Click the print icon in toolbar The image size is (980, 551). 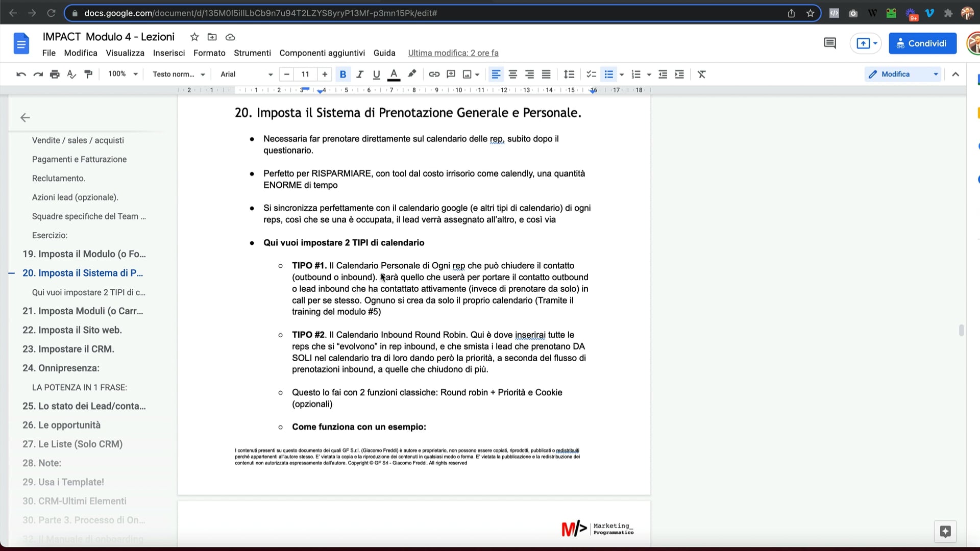click(x=55, y=74)
